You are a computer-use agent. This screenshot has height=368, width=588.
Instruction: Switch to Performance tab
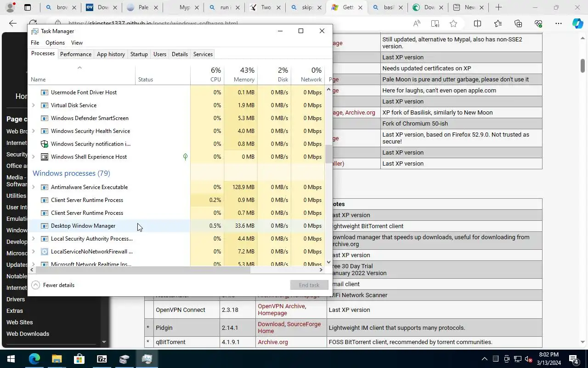click(x=76, y=54)
